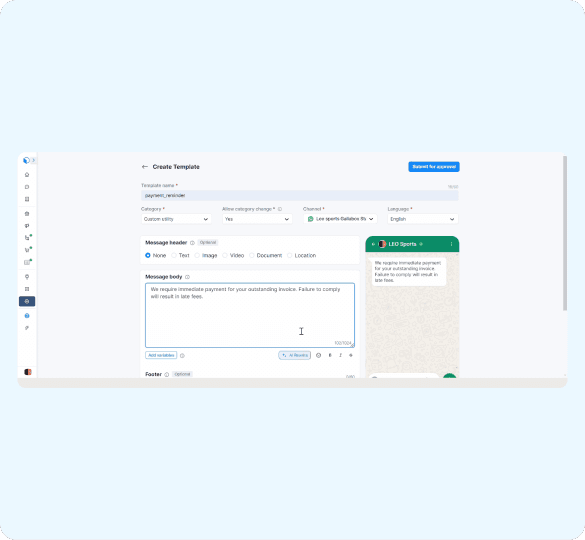585x540 pixels.
Task: Open the Category dropdown
Action: [x=176, y=219]
